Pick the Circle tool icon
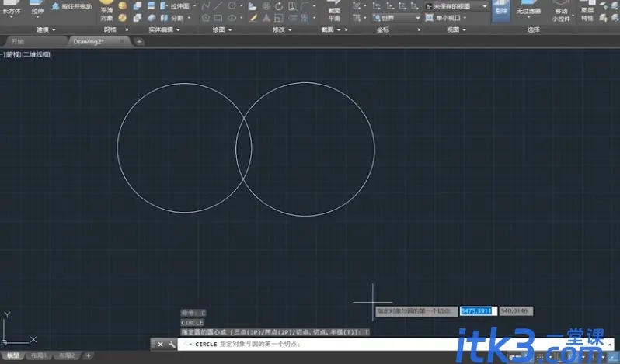This screenshot has width=620, height=364. tap(232, 6)
